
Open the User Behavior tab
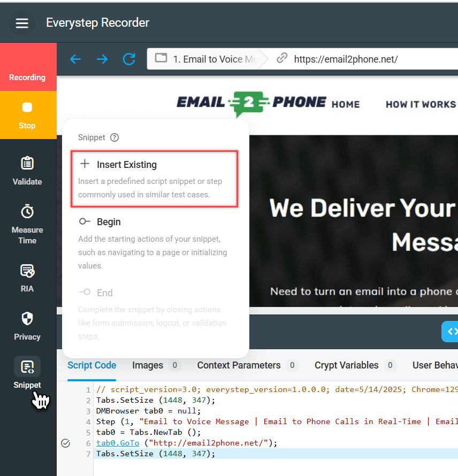click(435, 365)
